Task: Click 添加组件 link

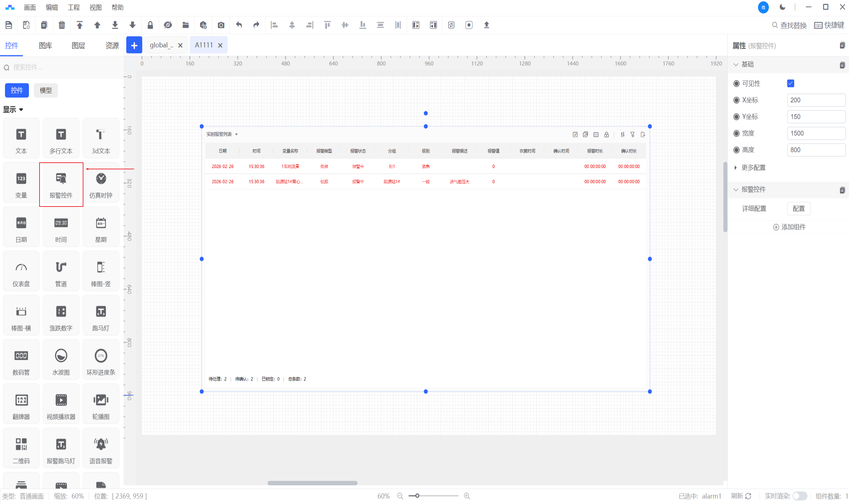Action: [x=789, y=227]
